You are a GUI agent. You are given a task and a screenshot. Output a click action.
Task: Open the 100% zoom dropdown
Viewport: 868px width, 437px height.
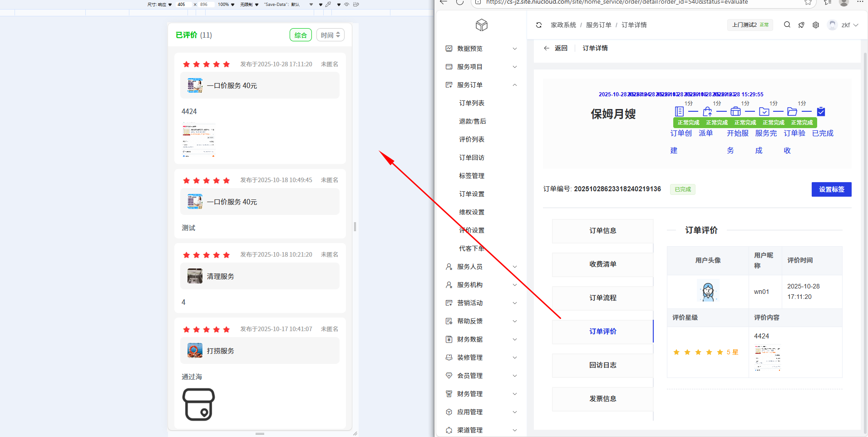point(226,5)
